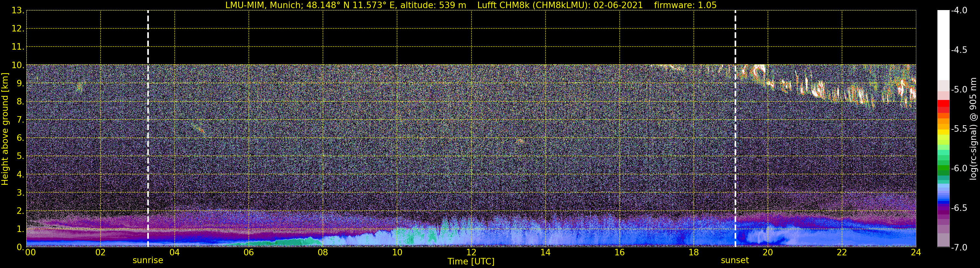Click the "Lufft CHM8k (CHM8kLMU): 02-06-2021" title text
This screenshot has width=980, height=268.
point(560,5)
